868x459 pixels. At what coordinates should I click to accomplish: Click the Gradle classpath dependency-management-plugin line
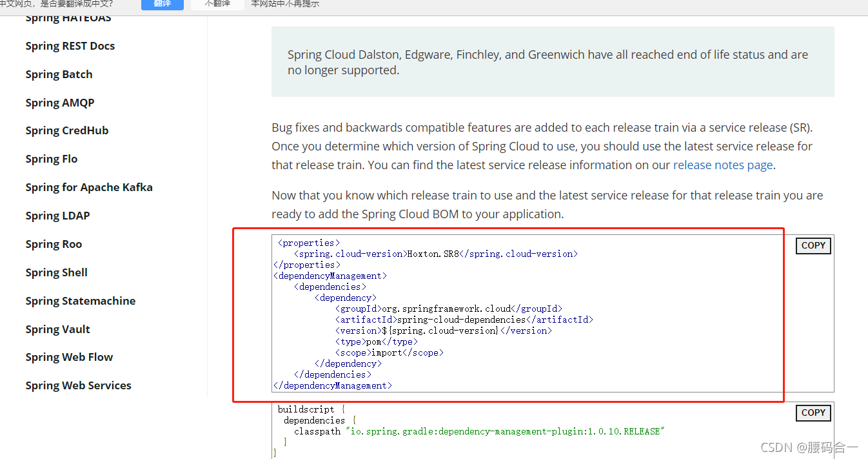tap(480, 431)
